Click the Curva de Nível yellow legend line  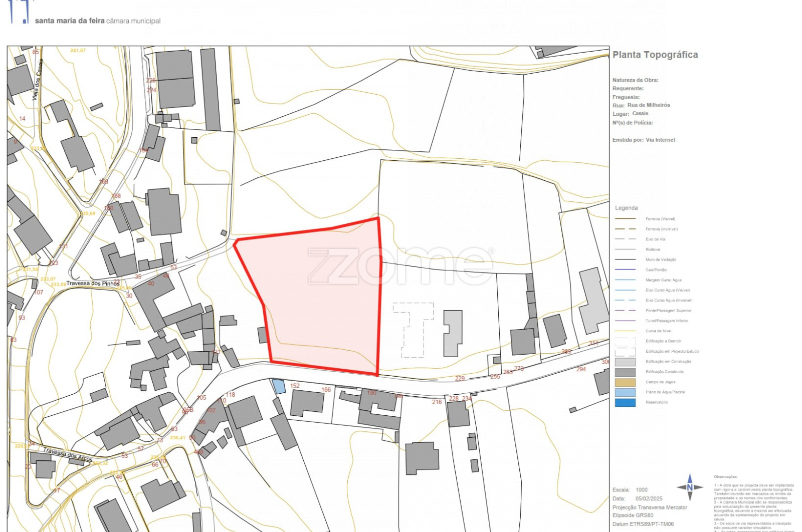(x=625, y=331)
